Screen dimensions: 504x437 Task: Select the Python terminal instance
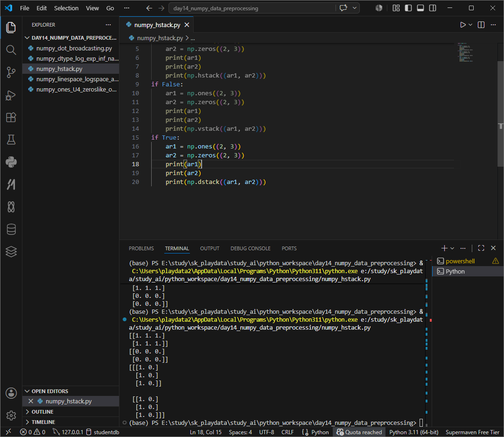[x=468, y=271]
